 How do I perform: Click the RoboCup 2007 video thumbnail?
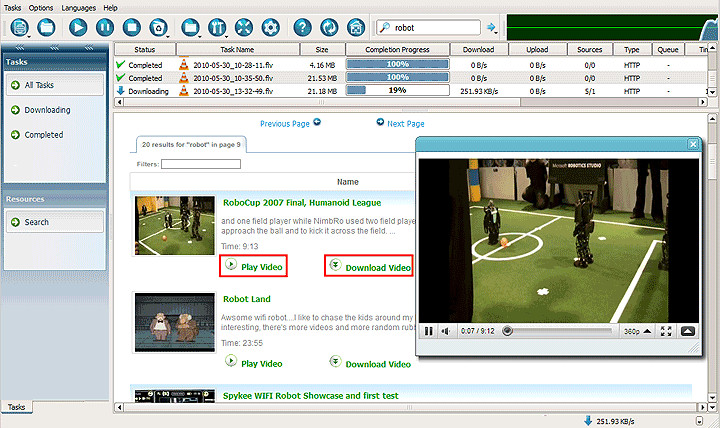click(x=174, y=225)
